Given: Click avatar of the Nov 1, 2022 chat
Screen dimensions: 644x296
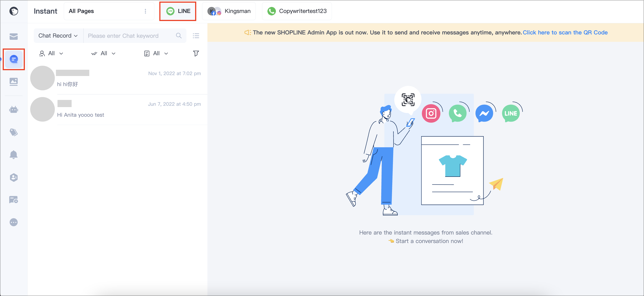Looking at the screenshot, I should pyautogui.click(x=43, y=78).
